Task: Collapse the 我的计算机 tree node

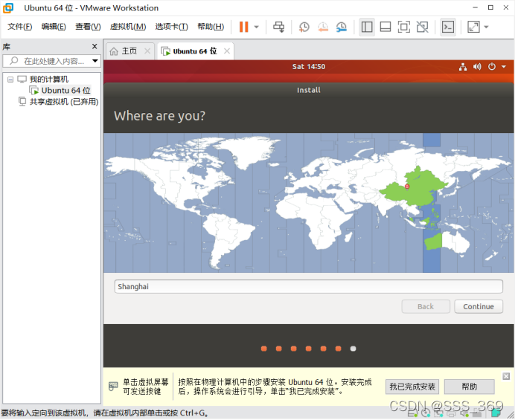Action: click(x=10, y=80)
